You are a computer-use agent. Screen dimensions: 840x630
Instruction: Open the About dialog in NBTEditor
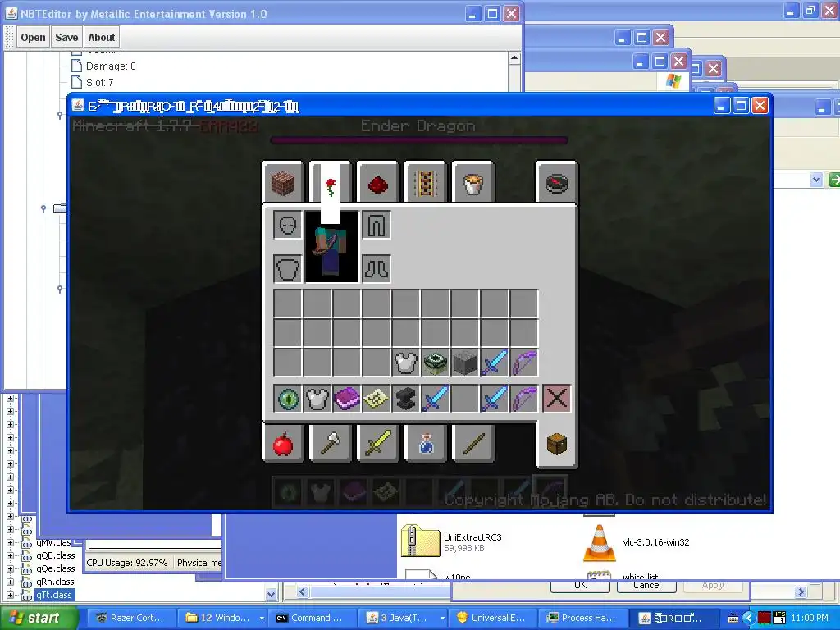point(101,38)
